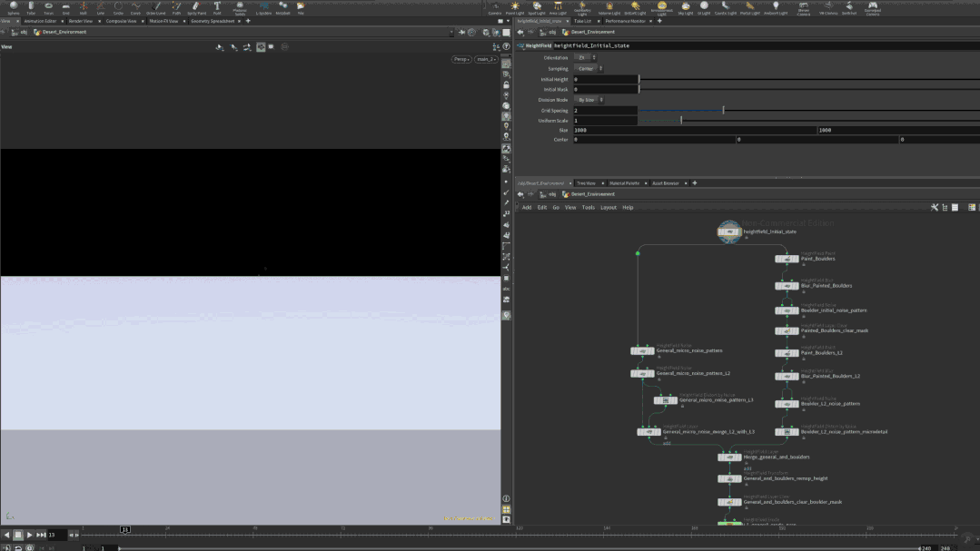Open the main_2 viewport dropdown

click(486, 59)
